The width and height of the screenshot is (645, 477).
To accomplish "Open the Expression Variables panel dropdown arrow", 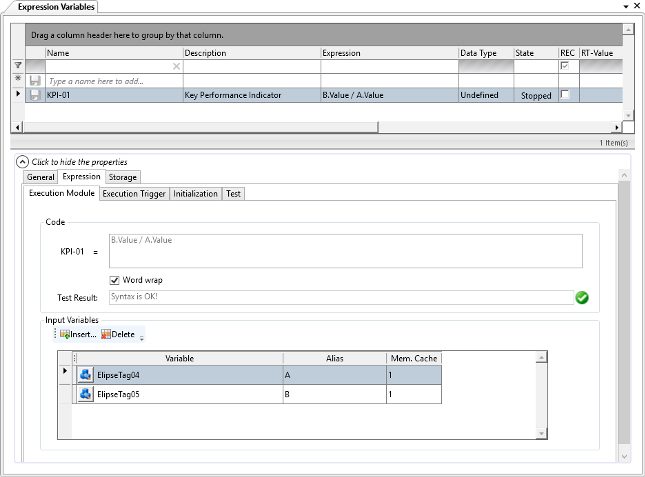I will [626, 6].
